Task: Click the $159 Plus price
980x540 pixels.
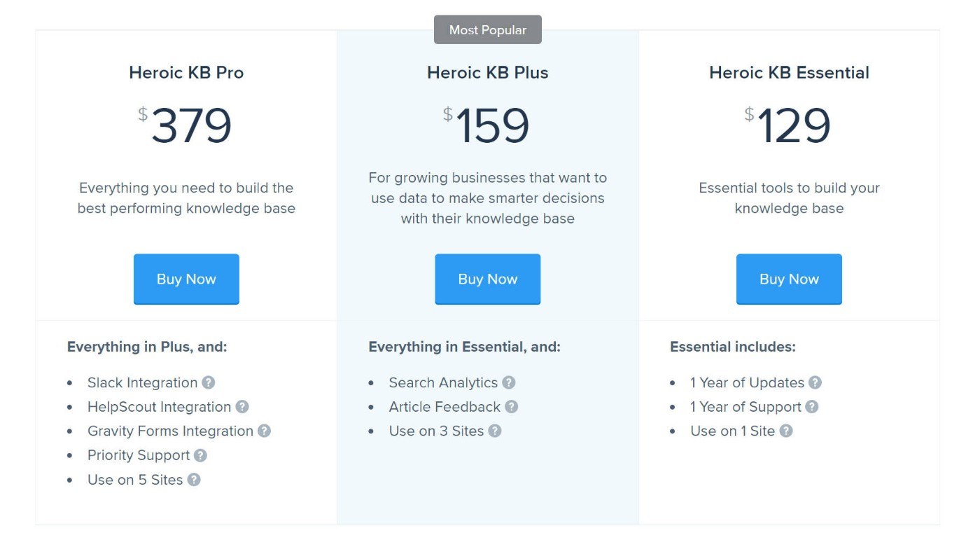Action: (x=488, y=125)
